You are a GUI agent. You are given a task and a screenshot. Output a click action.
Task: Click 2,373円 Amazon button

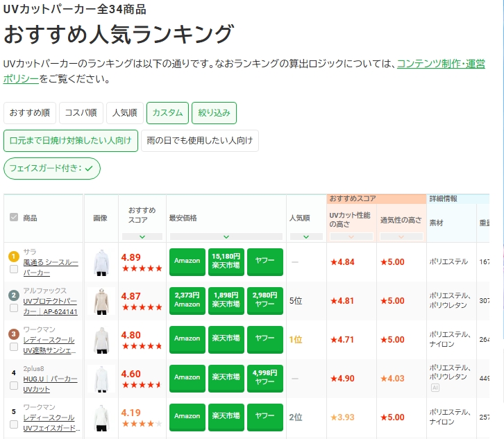[x=187, y=300]
